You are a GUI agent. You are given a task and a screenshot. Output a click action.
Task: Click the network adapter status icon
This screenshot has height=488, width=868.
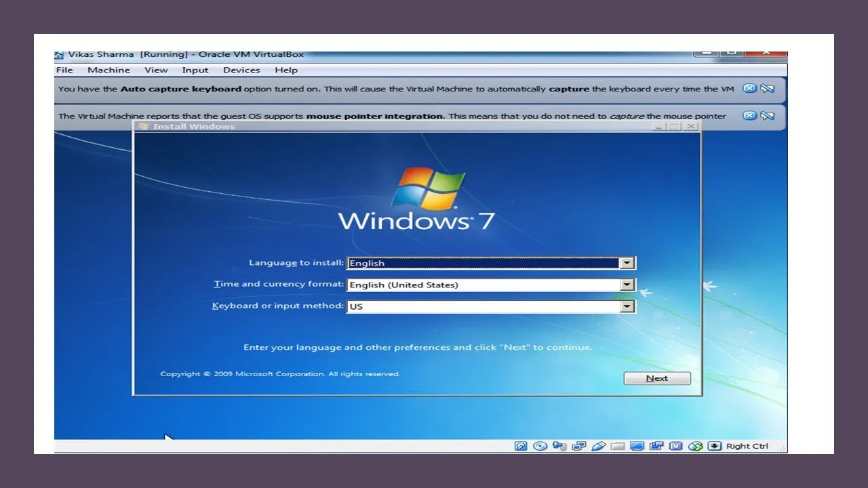[579, 446]
